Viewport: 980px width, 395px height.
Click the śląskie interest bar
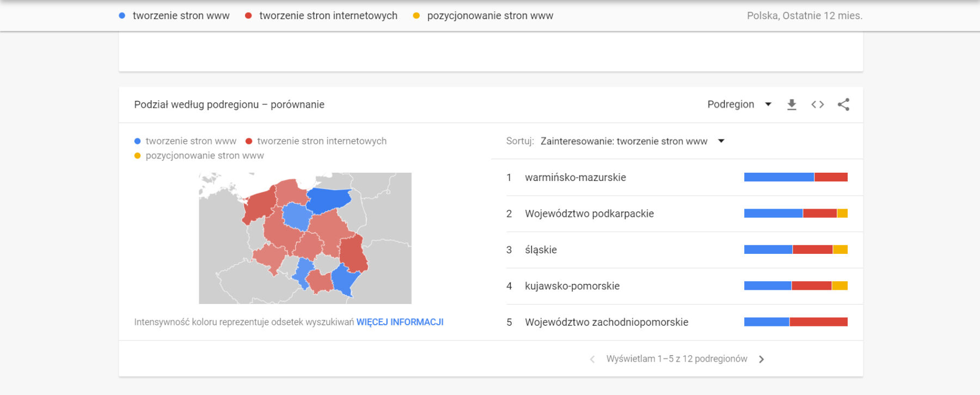(x=796, y=250)
